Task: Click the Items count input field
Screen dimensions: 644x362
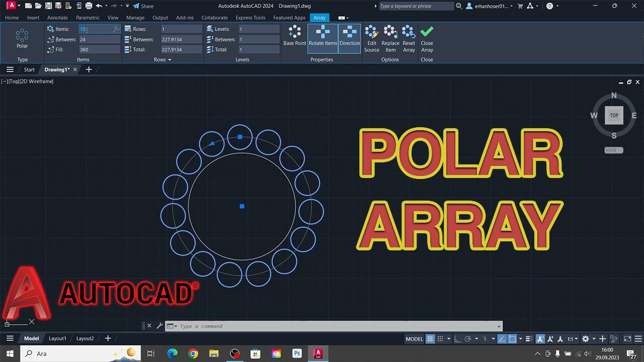Action: tap(99, 29)
